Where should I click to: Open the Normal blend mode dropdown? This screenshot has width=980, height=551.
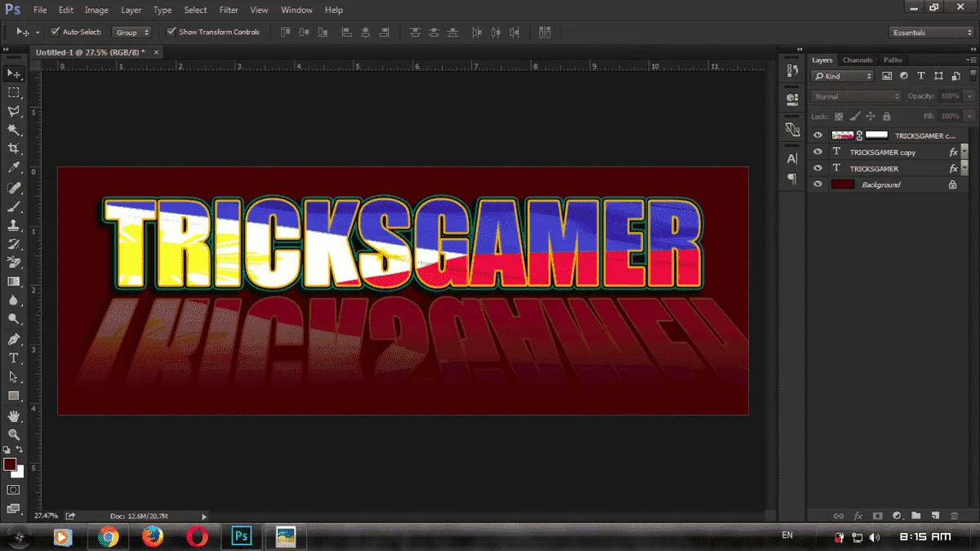[x=857, y=96]
